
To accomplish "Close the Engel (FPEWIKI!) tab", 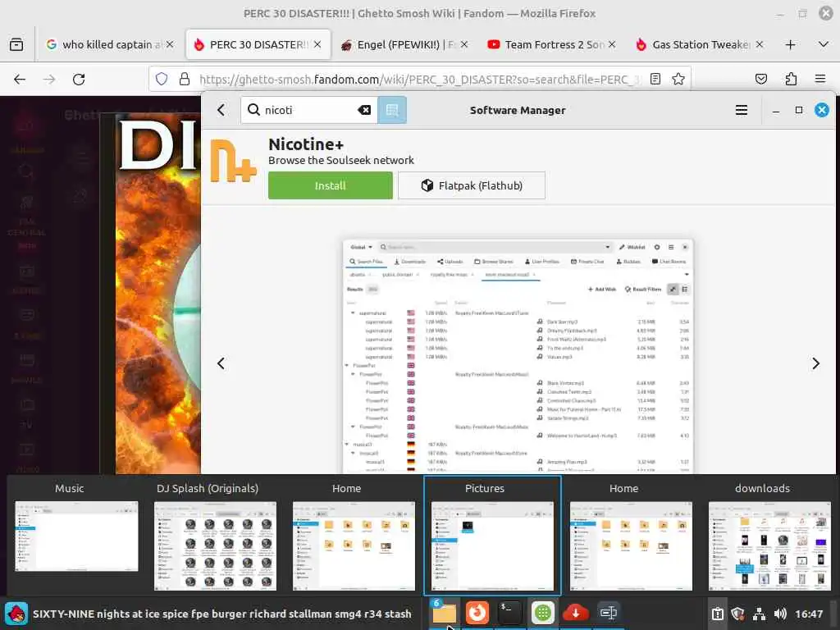I will point(464,45).
